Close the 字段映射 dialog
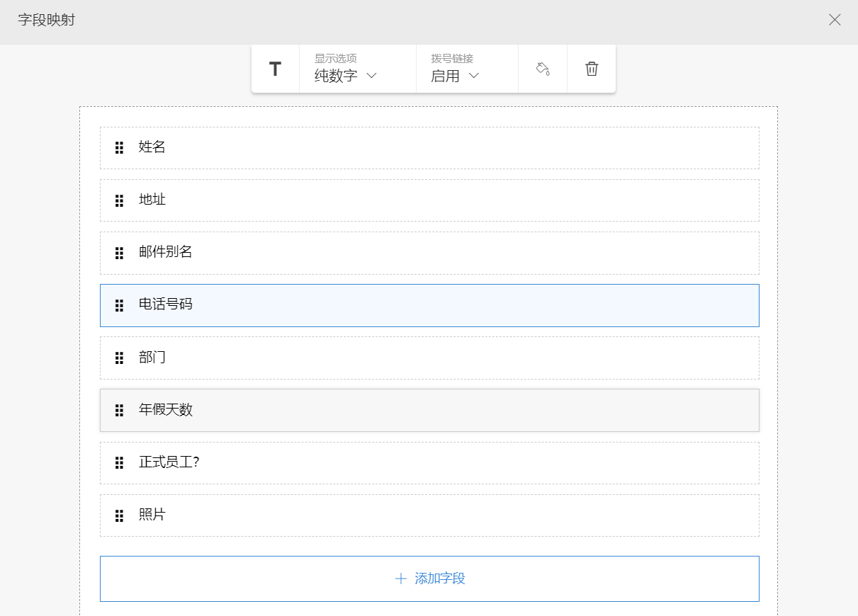The height and width of the screenshot is (616, 858). click(835, 20)
